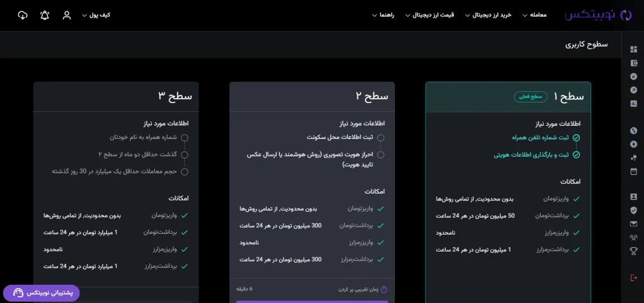This screenshot has width=644, height=303.
Task: Click check circle for ثبت شماره تلفن همراه
Action: [576, 138]
